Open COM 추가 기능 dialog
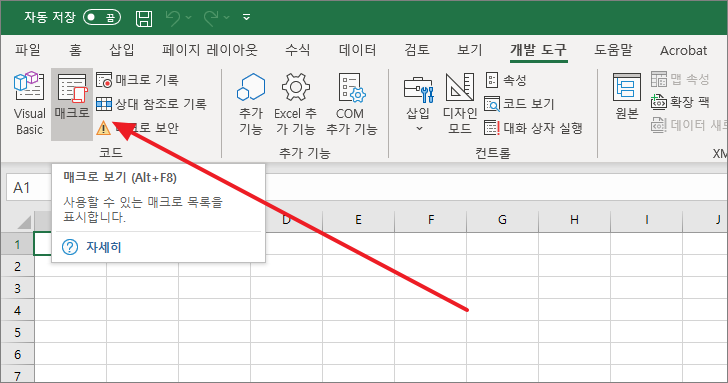This screenshot has height=383, width=728. point(351,104)
